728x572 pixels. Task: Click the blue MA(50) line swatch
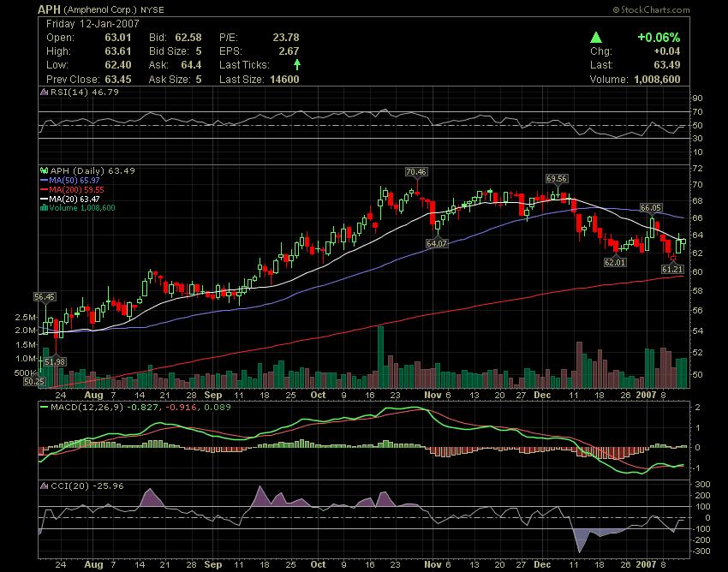click(45, 180)
